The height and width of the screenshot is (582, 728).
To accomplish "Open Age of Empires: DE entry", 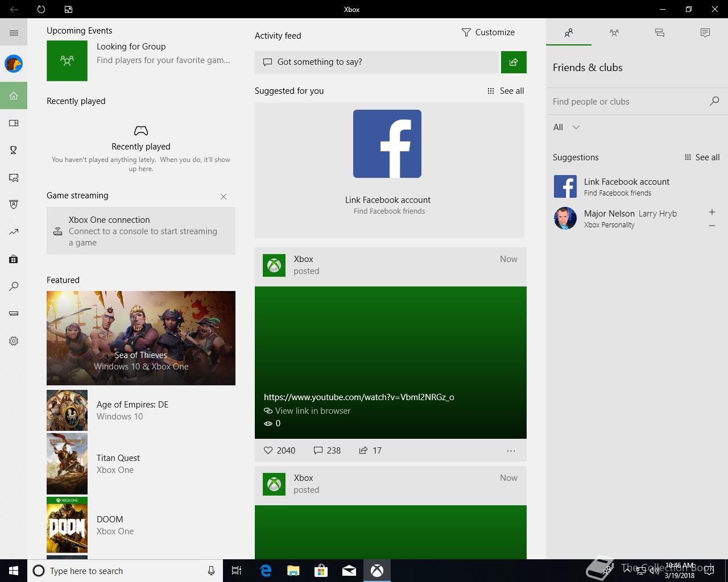I will coord(140,410).
